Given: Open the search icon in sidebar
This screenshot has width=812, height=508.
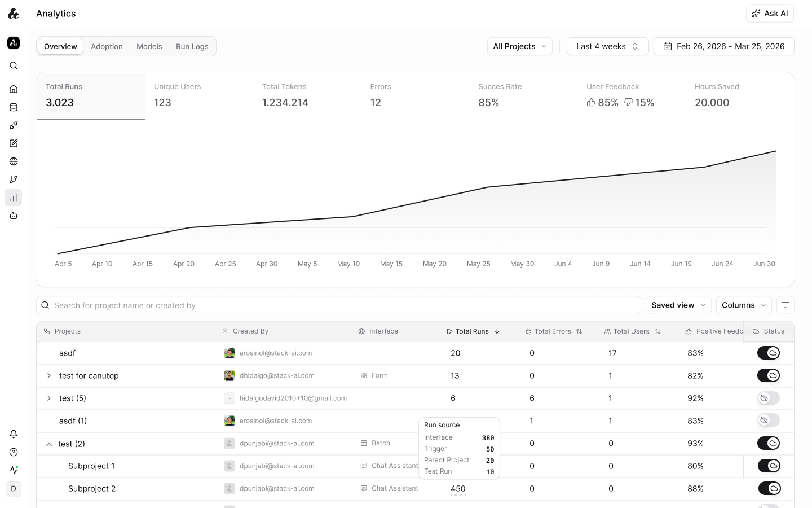Looking at the screenshot, I should tap(14, 65).
